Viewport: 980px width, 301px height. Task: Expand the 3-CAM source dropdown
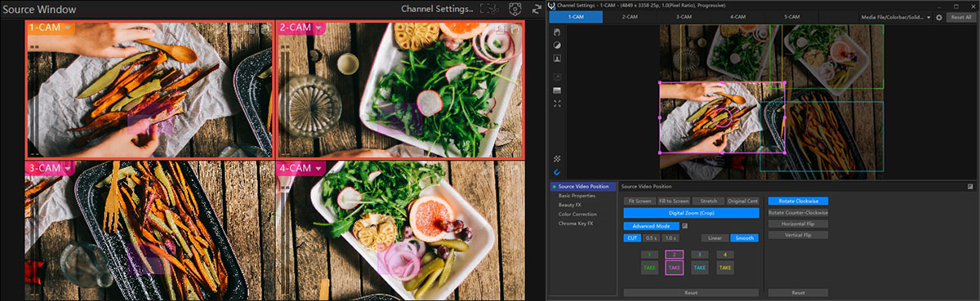point(69,169)
